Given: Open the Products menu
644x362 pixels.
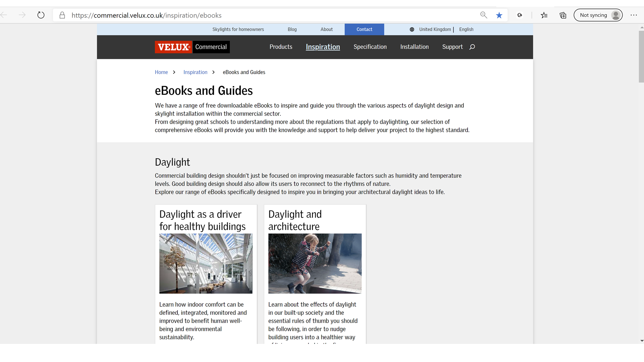Looking at the screenshot, I should tap(281, 47).
